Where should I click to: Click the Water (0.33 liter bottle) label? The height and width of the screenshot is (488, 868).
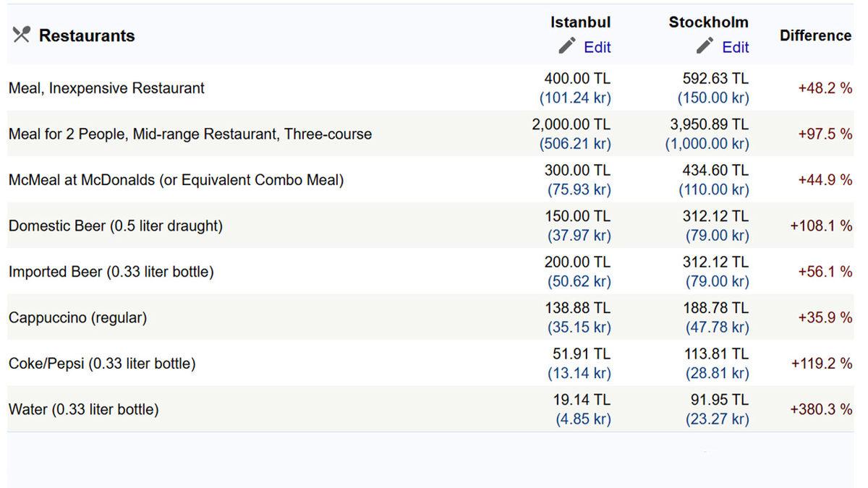(83, 409)
